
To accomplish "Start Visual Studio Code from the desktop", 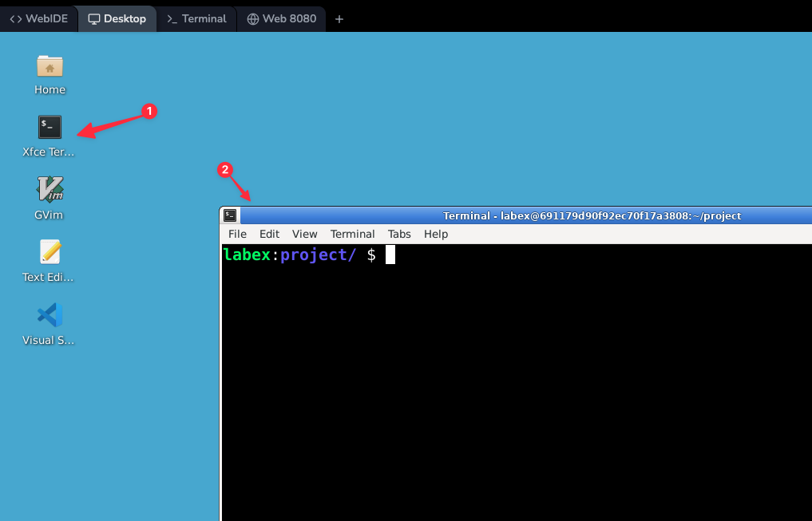I will [49, 315].
